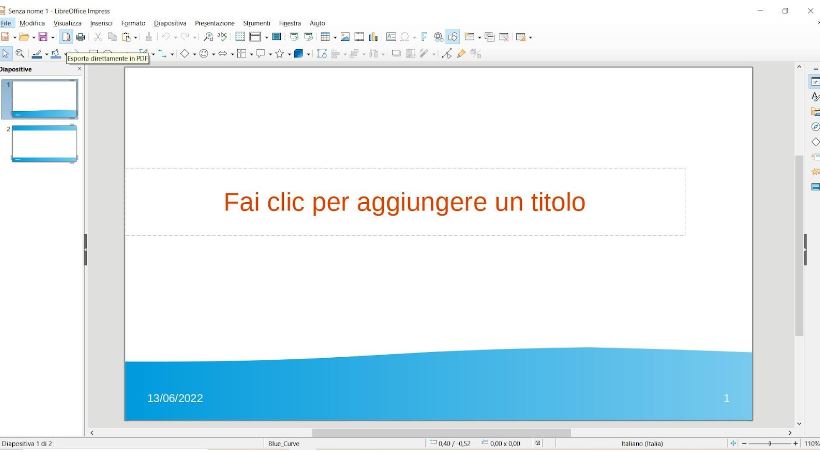Click the Print icon in the toolbar
The width and height of the screenshot is (820, 452).
[80, 37]
